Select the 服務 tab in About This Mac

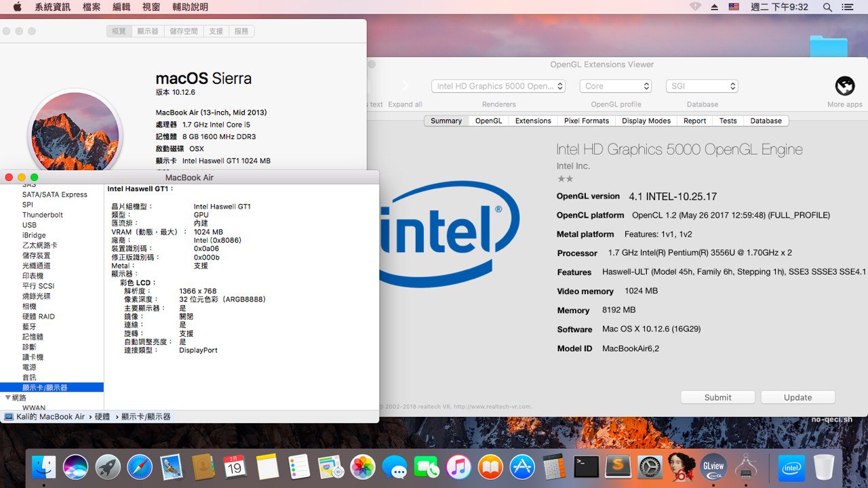(x=241, y=31)
